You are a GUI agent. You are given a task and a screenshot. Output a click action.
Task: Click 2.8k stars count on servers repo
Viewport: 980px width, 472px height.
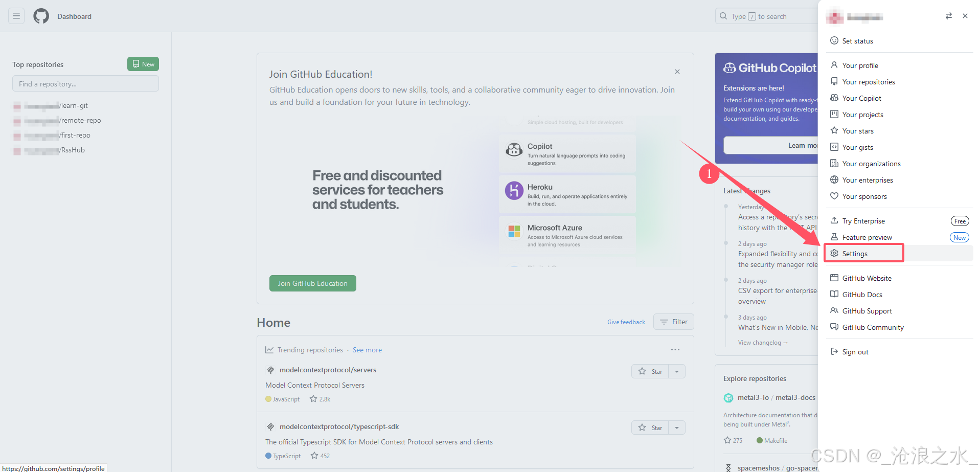coord(320,399)
